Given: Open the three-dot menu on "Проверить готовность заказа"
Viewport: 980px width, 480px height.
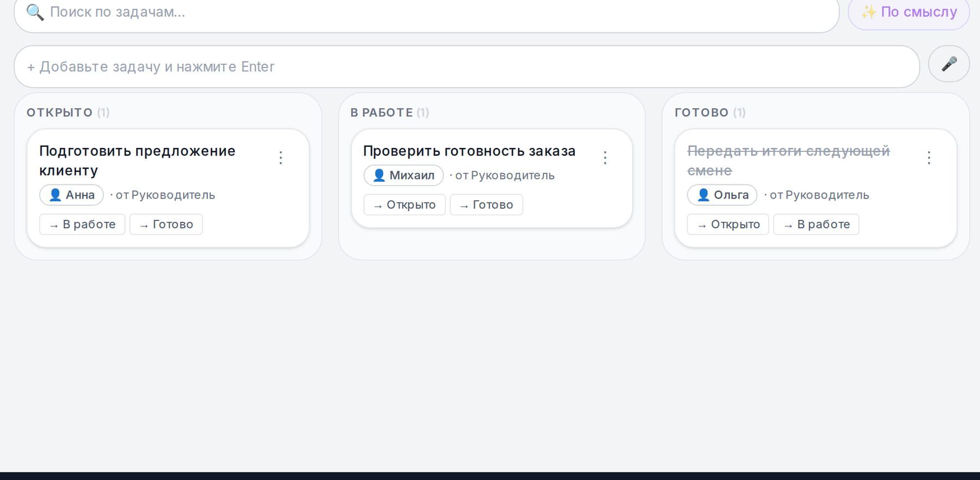Looking at the screenshot, I should [605, 158].
